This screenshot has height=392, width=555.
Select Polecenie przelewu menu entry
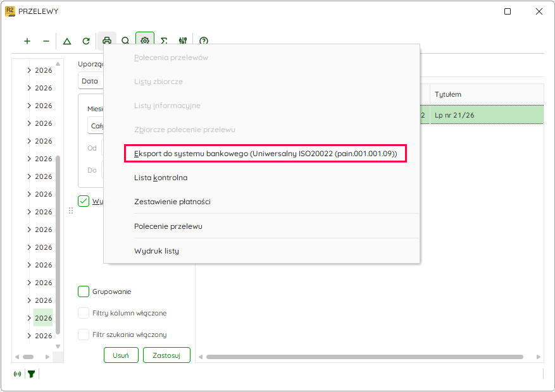[168, 226]
